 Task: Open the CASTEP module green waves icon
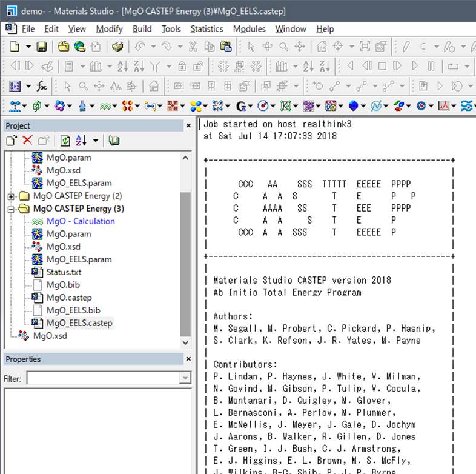(105, 106)
